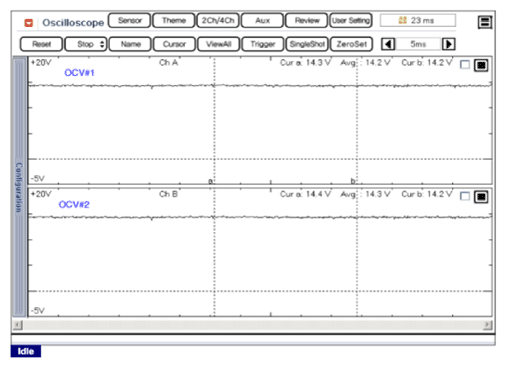Open the panel menu icon at top right
This screenshot has height=367, width=506.
[x=484, y=22]
